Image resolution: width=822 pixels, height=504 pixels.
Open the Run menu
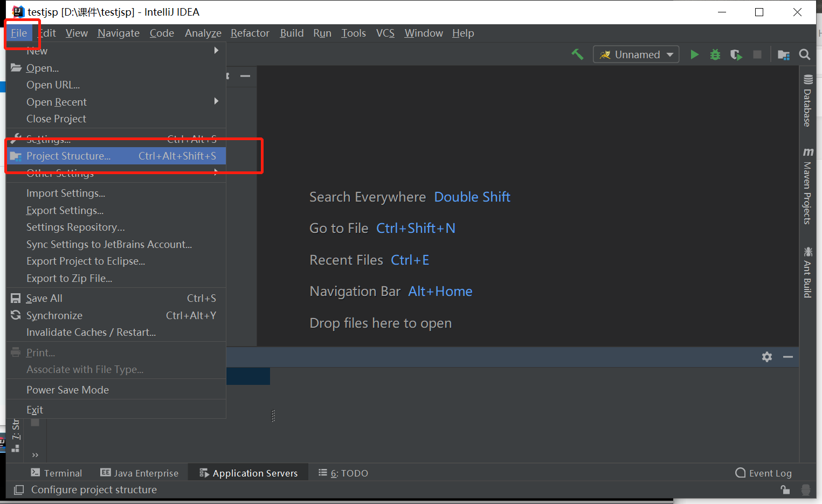point(322,33)
